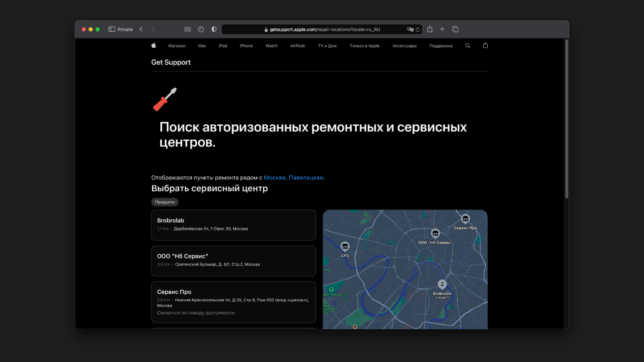Image resolution: width=644 pixels, height=362 pixels.
Task: Open the search magnifier on Apple site
Action: pyautogui.click(x=468, y=46)
